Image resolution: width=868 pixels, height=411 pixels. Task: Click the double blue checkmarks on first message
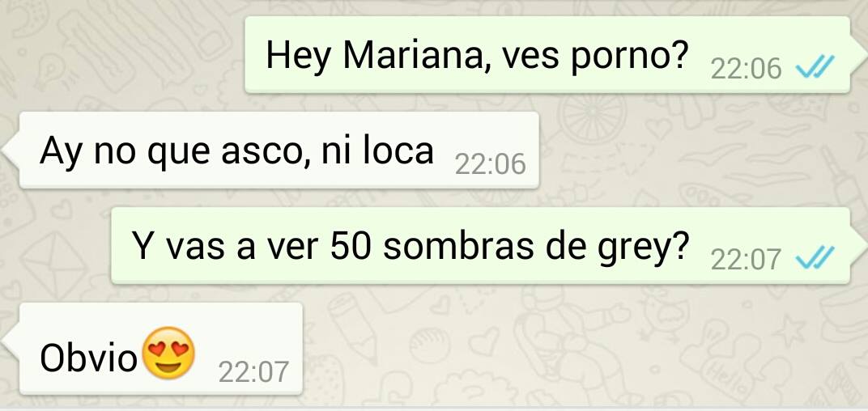pos(814,68)
